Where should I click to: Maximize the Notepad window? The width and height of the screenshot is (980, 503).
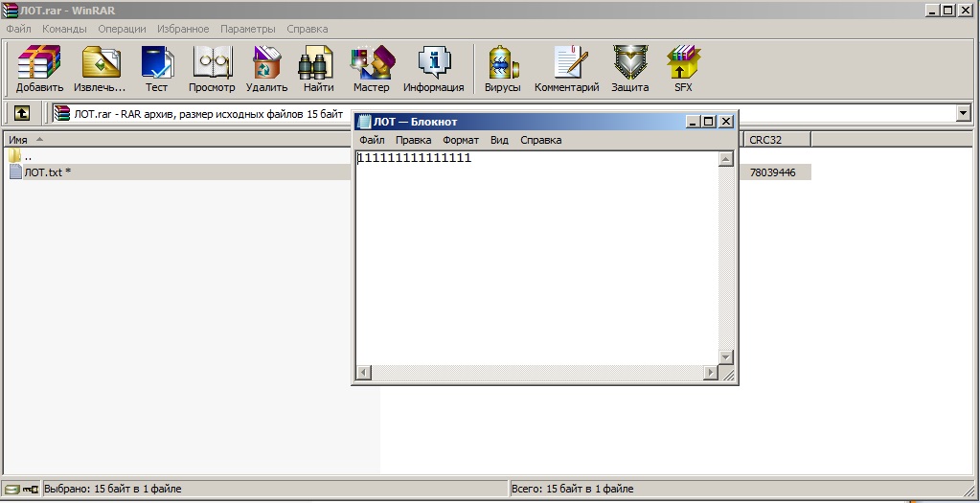(708, 122)
